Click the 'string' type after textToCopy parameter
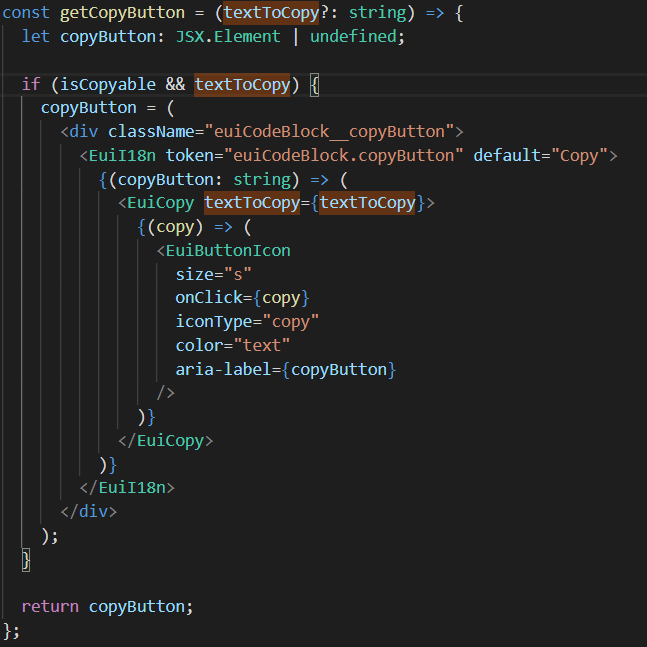647x647 pixels. click(377, 13)
